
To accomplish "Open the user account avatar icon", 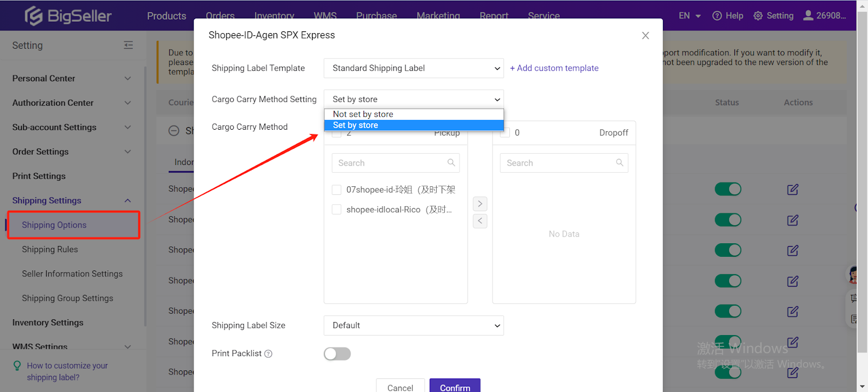I will pyautogui.click(x=808, y=15).
